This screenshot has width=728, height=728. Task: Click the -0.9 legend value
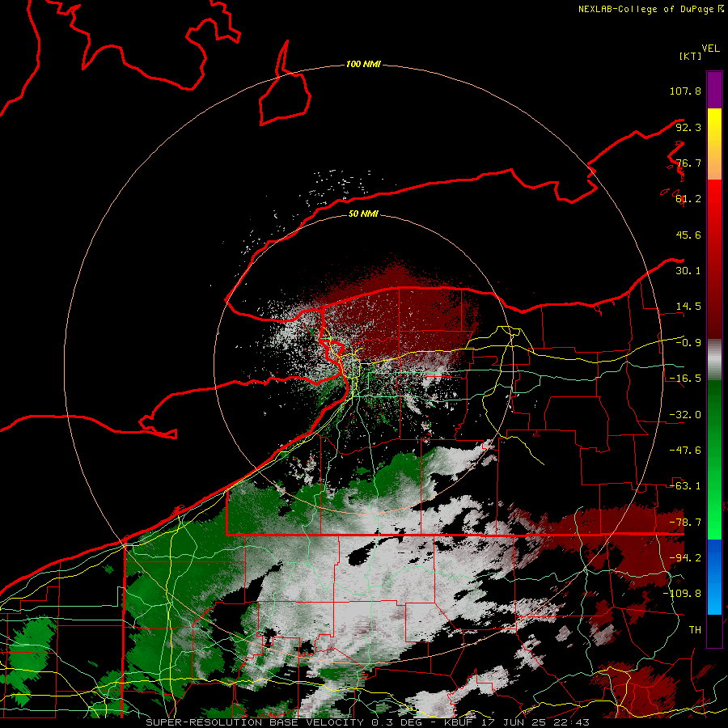[x=688, y=343]
